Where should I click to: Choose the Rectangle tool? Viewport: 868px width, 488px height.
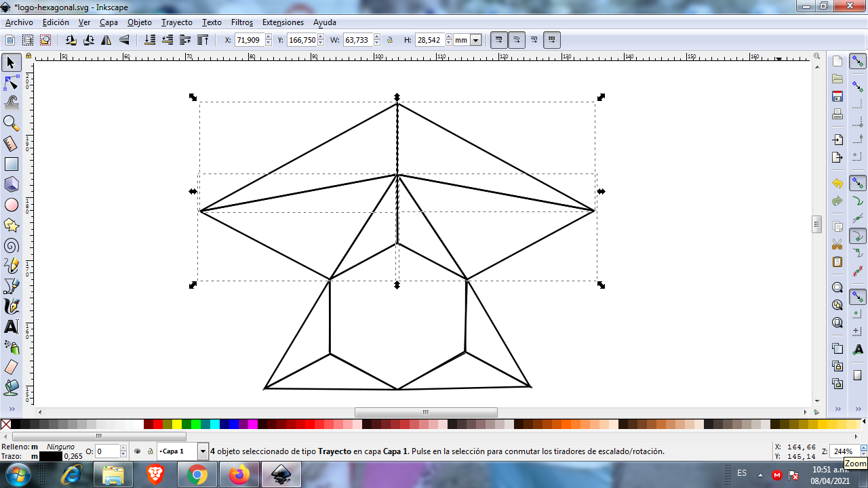[x=11, y=164]
